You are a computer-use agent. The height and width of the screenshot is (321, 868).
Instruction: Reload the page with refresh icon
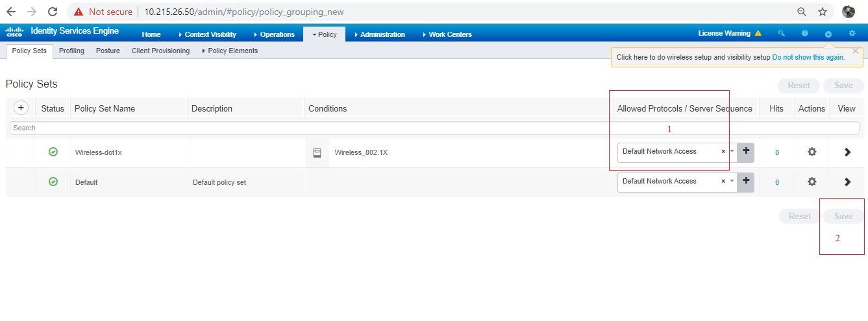pos(53,12)
